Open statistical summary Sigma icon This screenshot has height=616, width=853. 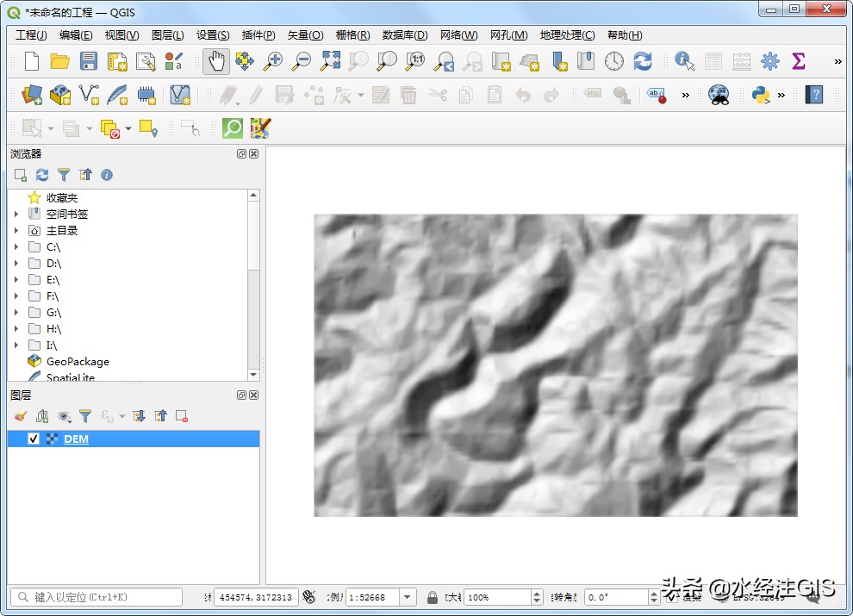tap(798, 61)
